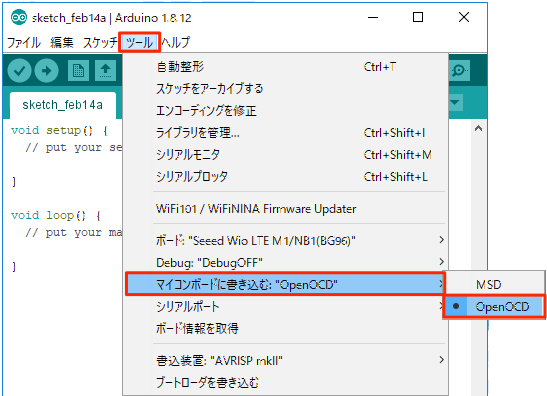Expand the Debug "DebugOFF" submenu arrow
This screenshot has height=396, width=547.
441,262
